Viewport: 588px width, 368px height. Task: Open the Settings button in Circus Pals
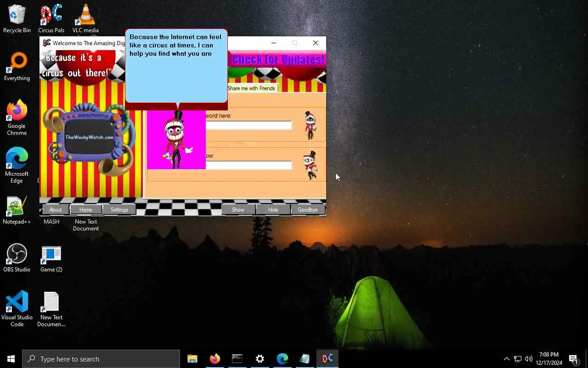[119, 210]
